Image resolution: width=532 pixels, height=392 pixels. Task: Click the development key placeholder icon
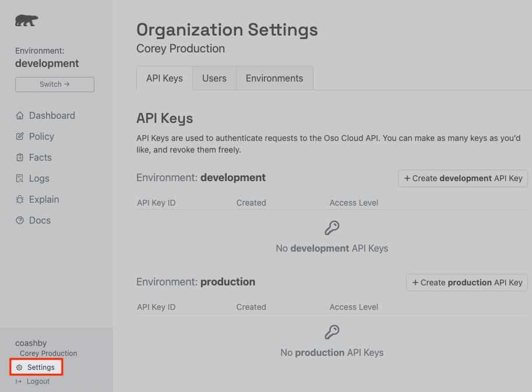pyautogui.click(x=332, y=228)
